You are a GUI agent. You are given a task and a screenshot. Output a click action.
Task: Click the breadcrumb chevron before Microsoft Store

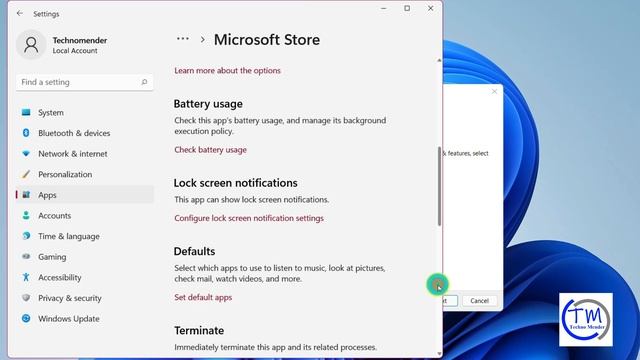(x=202, y=40)
